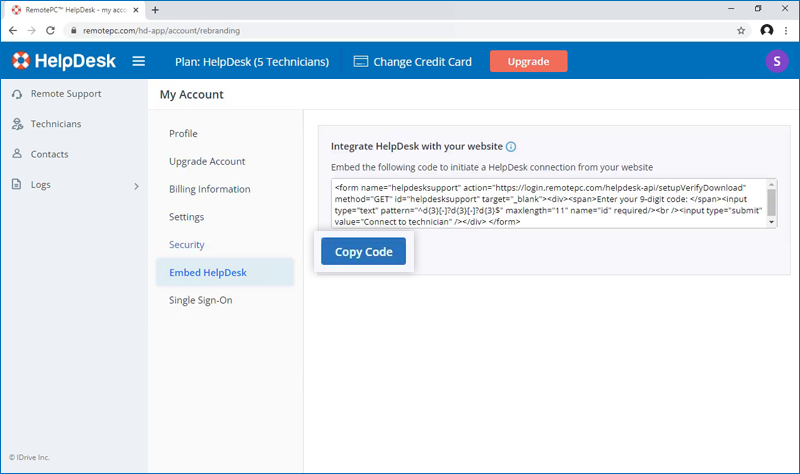
Task: Click Change Credit Card link
Action: pyautogui.click(x=422, y=62)
